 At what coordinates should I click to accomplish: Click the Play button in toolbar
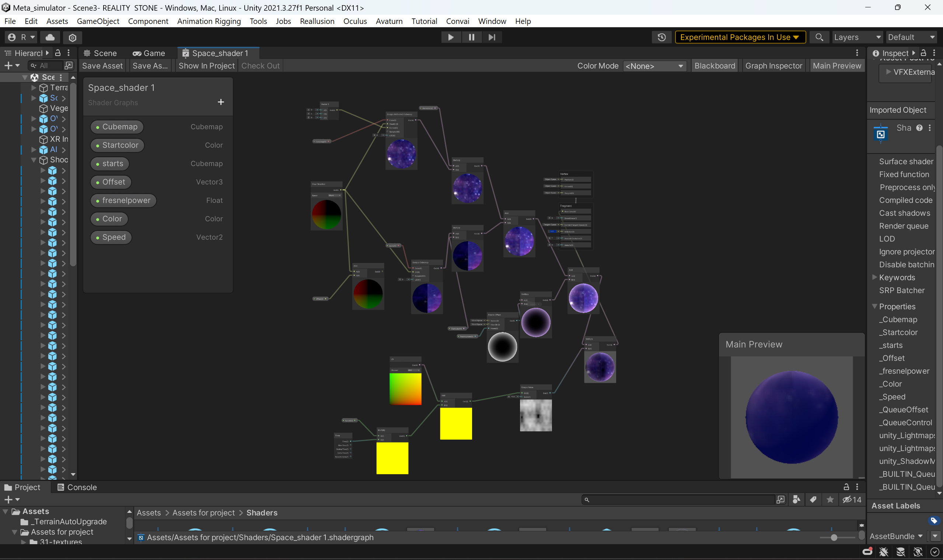451,37
